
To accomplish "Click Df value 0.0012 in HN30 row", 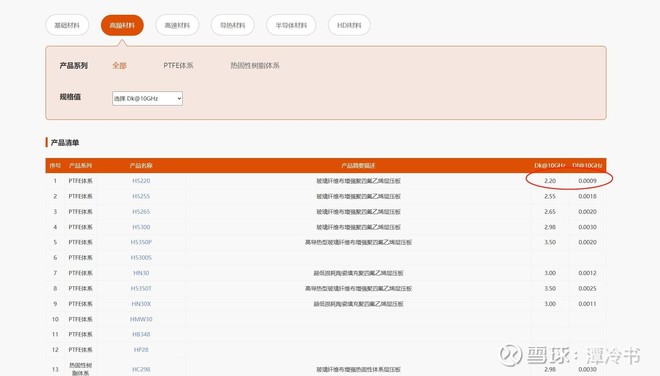I will pos(587,273).
